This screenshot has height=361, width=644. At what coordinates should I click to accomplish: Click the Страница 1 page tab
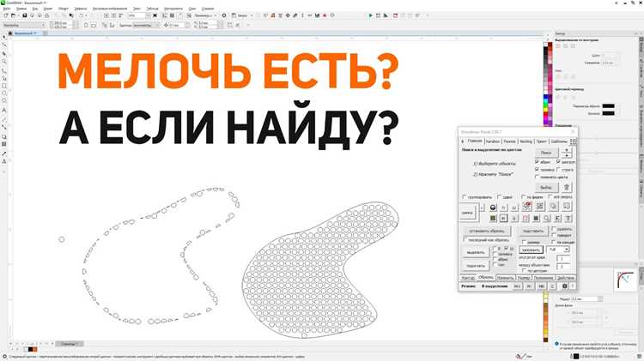(70, 344)
